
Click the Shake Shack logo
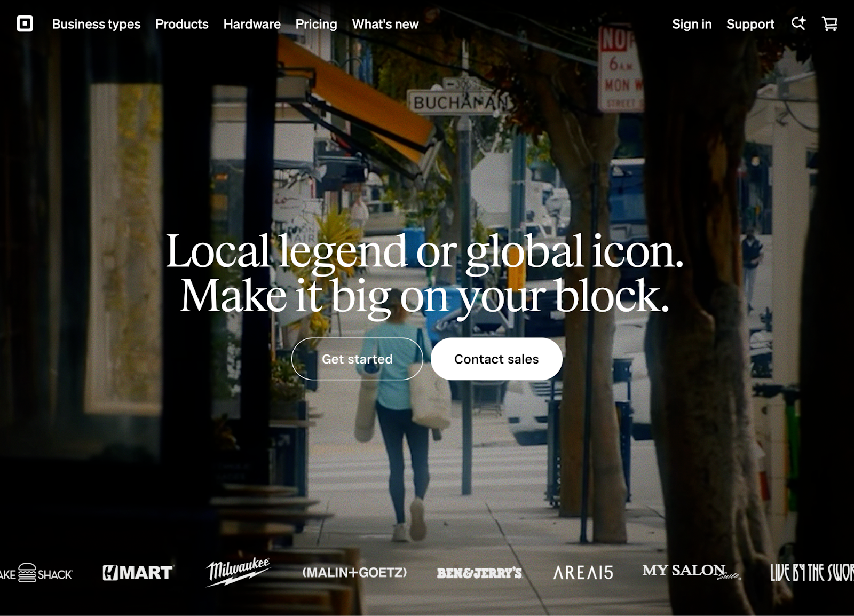(x=36, y=573)
